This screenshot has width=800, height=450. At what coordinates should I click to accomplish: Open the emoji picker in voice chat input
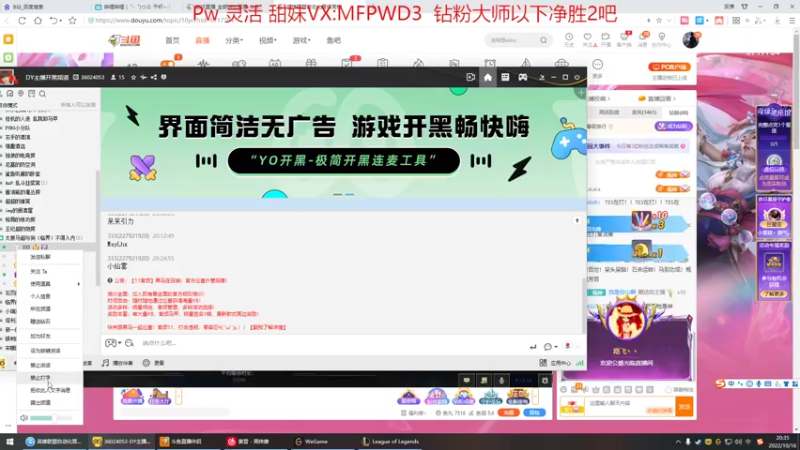(129, 343)
